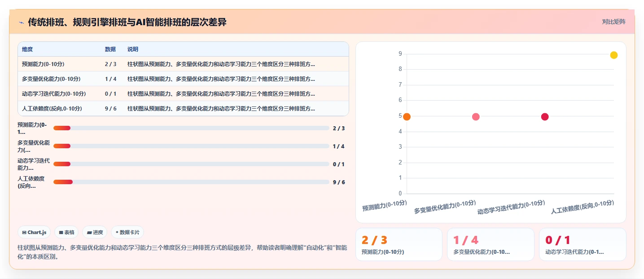The image size is (644, 279).
Task: Click the 0 / 1 动态学习迭代能力 data card
Action: click(x=583, y=244)
